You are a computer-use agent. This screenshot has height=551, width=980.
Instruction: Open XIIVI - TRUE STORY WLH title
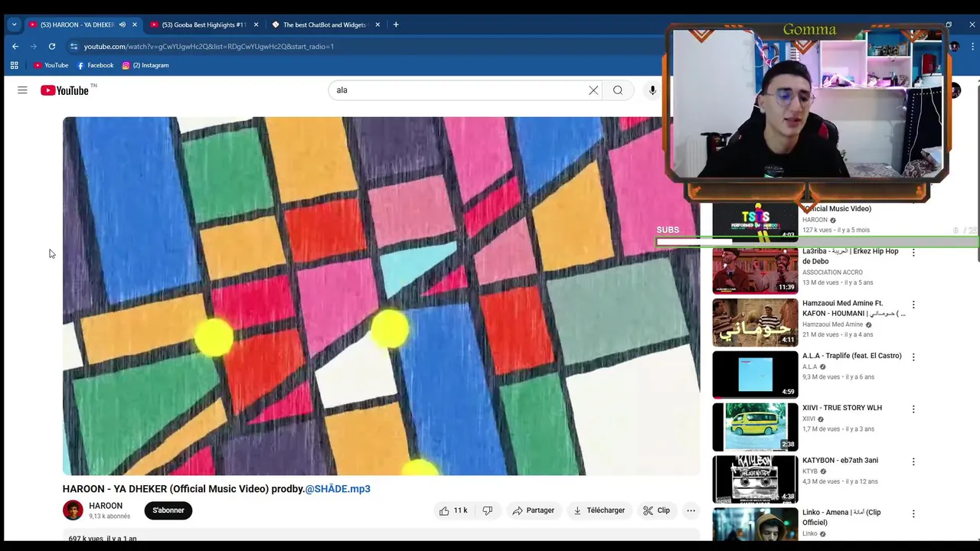tap(842, 408)
